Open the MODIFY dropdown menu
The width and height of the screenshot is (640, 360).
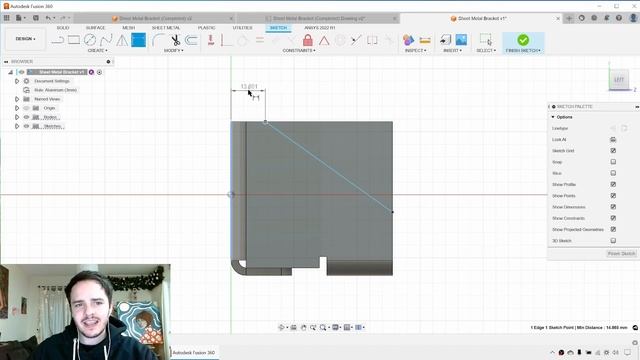point(173,50)
